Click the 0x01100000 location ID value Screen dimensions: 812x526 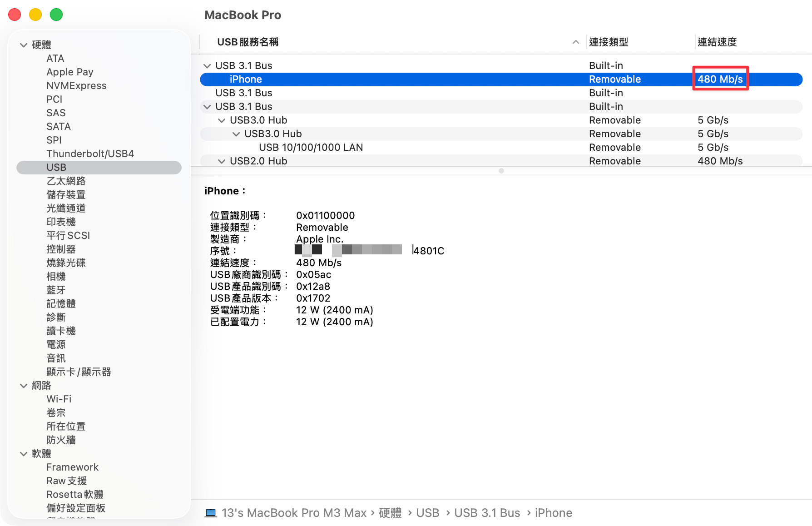(326, 216)
